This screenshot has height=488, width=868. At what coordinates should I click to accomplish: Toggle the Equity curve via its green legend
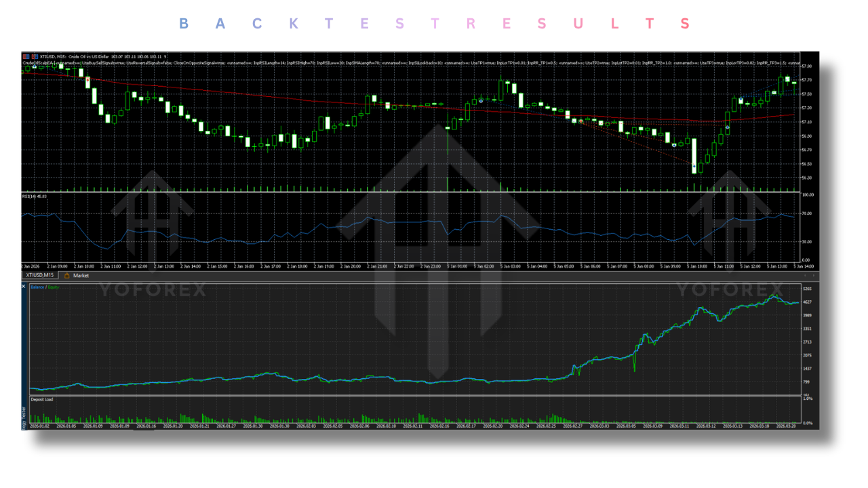(54, 287)
